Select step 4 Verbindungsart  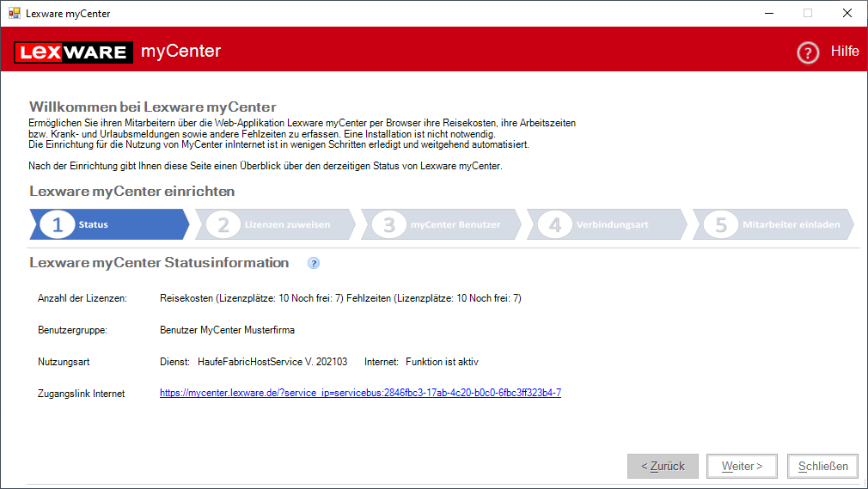click(608, 224)
